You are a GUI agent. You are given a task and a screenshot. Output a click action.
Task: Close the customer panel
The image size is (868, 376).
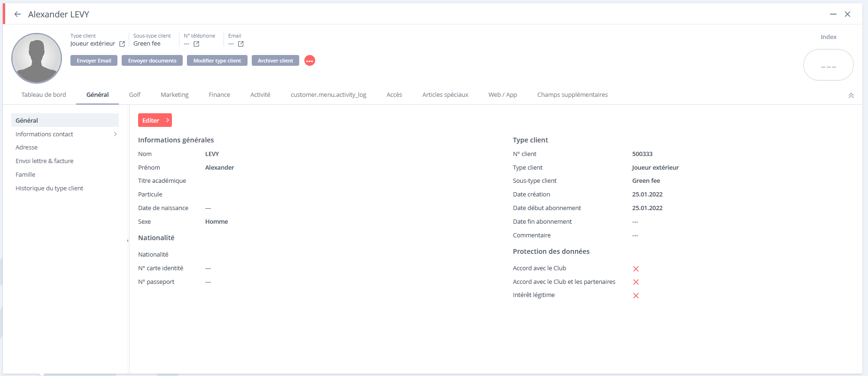point(848,14)
